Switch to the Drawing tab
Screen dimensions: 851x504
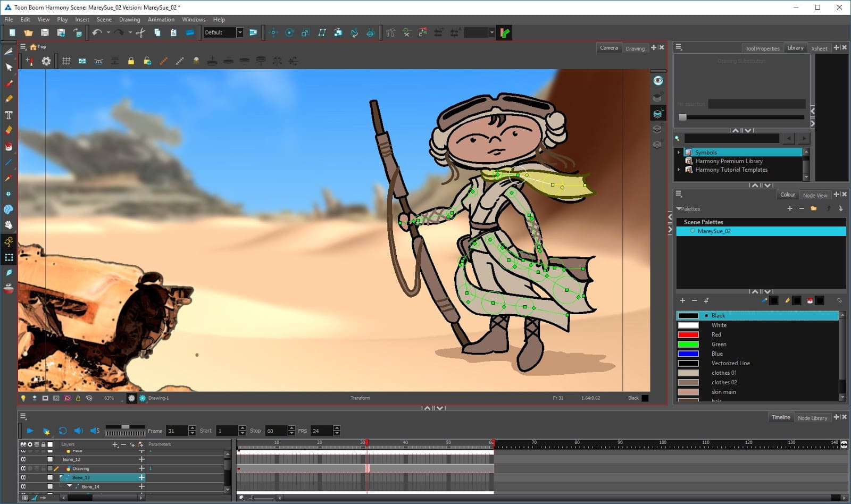coord(635,48)
